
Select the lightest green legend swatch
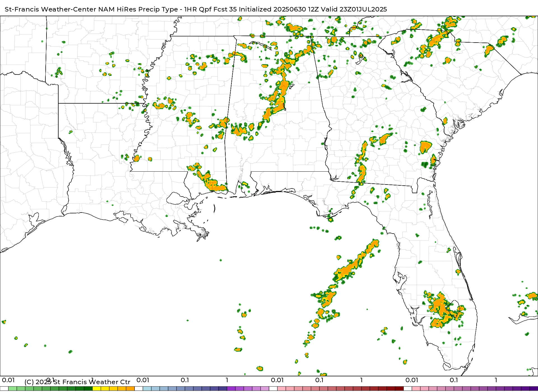13,389
